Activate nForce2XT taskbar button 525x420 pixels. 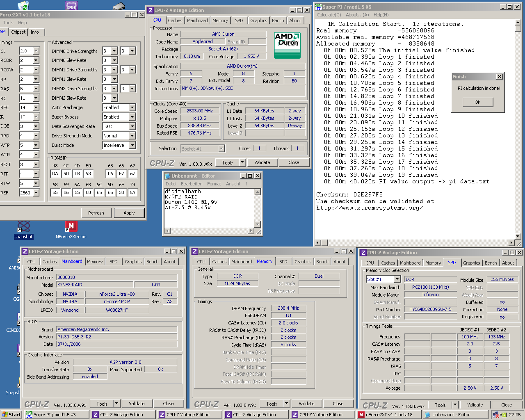(x=389, y=415)
